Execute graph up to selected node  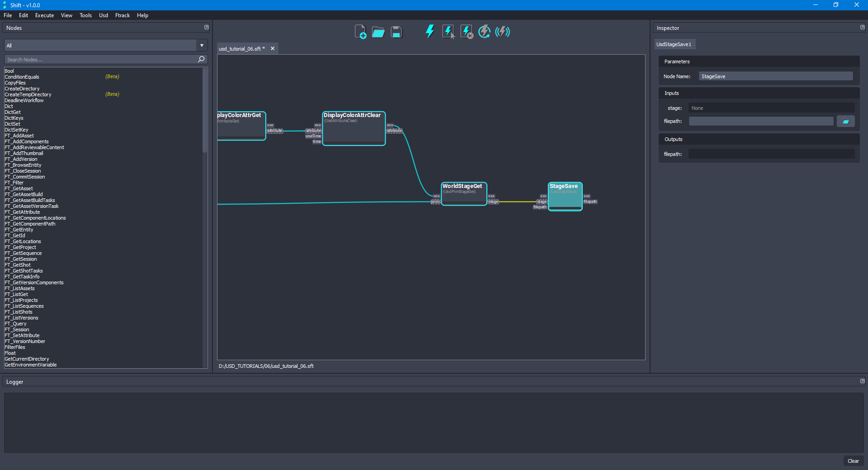(466, 32)
